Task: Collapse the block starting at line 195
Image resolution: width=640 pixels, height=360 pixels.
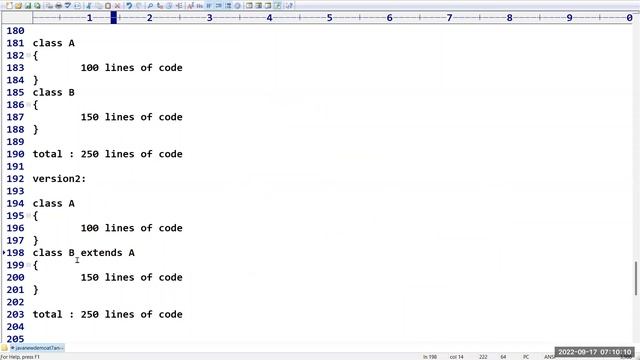Action: point(29,216)
